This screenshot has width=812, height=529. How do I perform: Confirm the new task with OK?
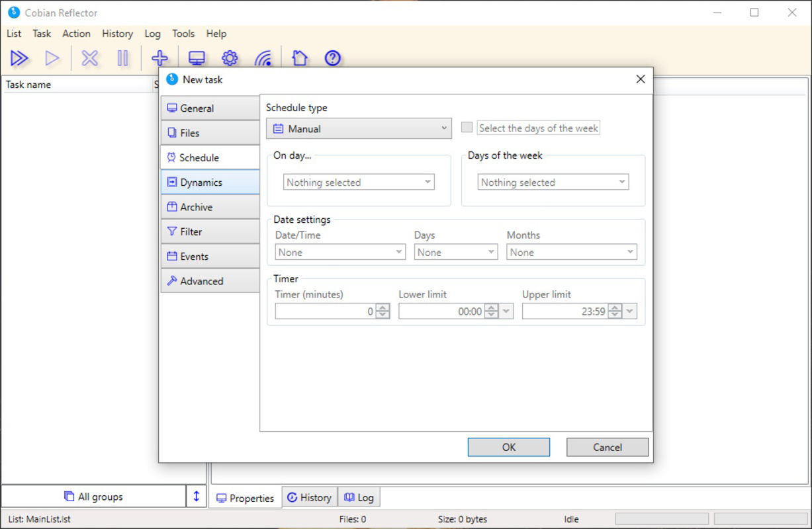(x=508, y=447)
